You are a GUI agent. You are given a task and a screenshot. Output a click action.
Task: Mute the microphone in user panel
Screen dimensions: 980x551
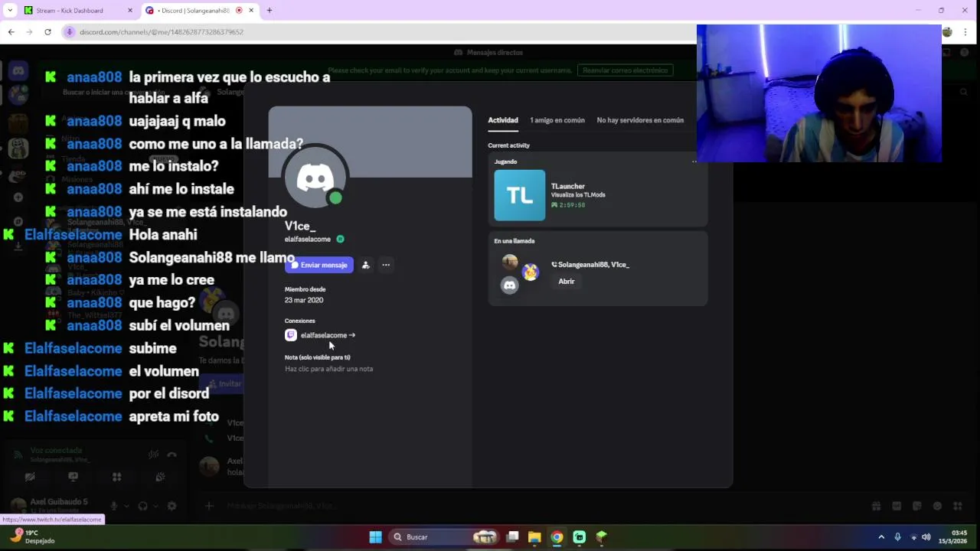pos(114,506)
